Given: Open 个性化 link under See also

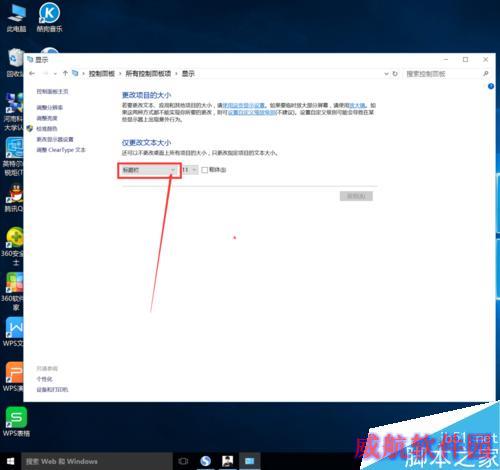Looking at the screenshot, I should click(x=44, y=379).
